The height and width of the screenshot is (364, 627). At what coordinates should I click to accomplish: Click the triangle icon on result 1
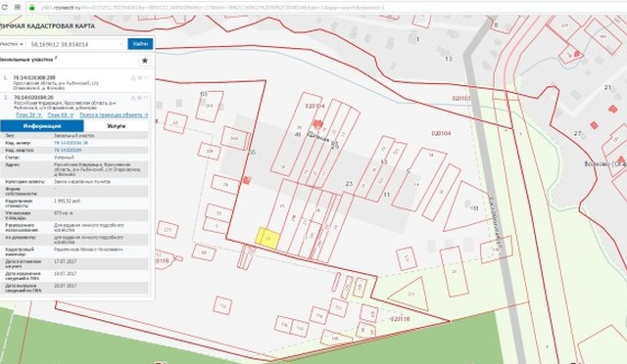tap(133, 78)
